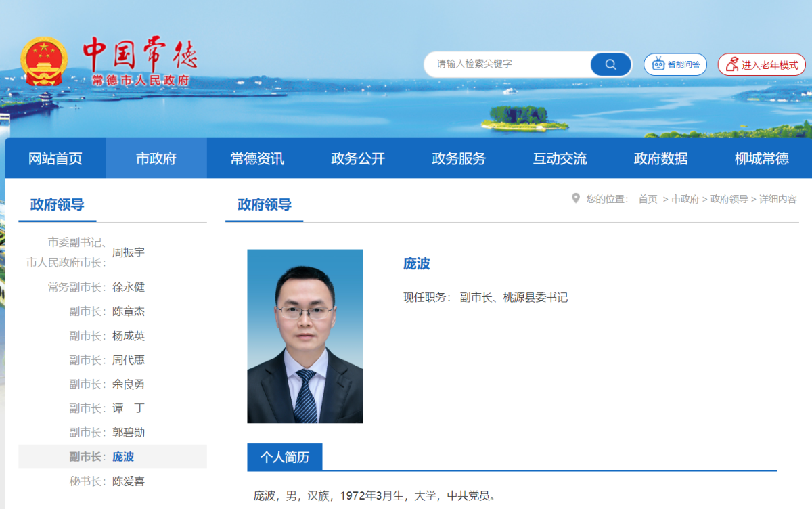Open the 网站首页 navigation tab
The width and height of the screenshot is (812, 509).
click(55, 158)
